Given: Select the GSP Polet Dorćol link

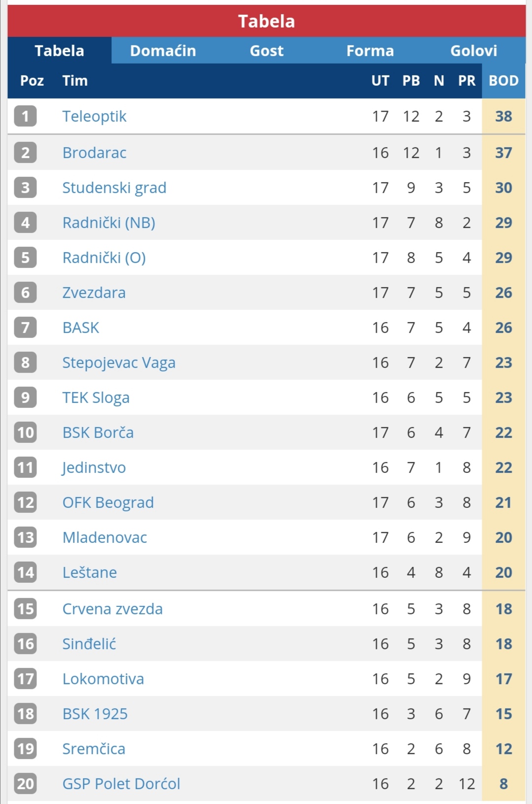Looking at the screenshot, I should click(x=121, y=784).
